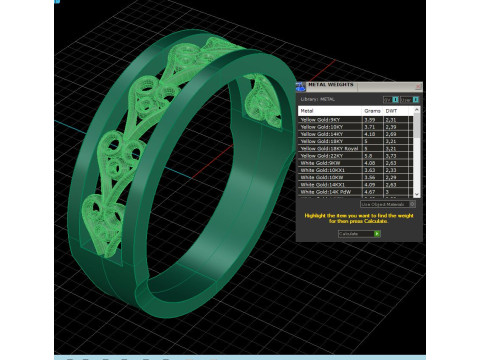Close the Metal Weights panel
This screenshot has height=360, width=480.
pyautogui.click(x=419, y=87)
